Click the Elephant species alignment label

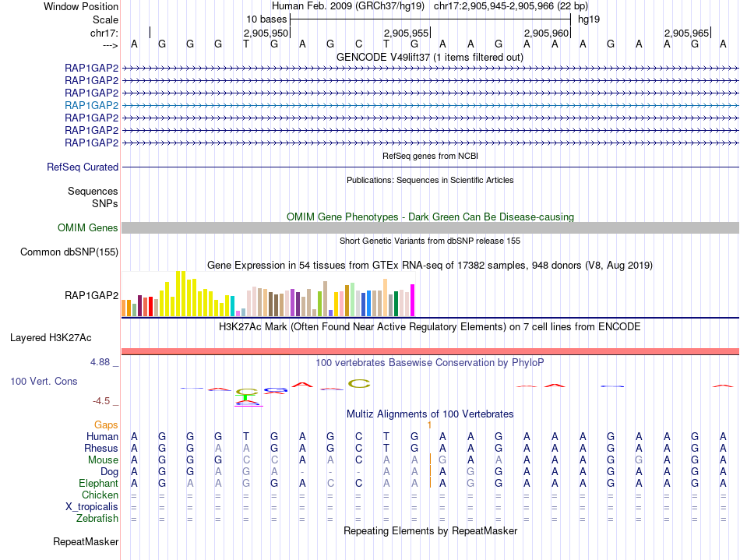[98, 484]
